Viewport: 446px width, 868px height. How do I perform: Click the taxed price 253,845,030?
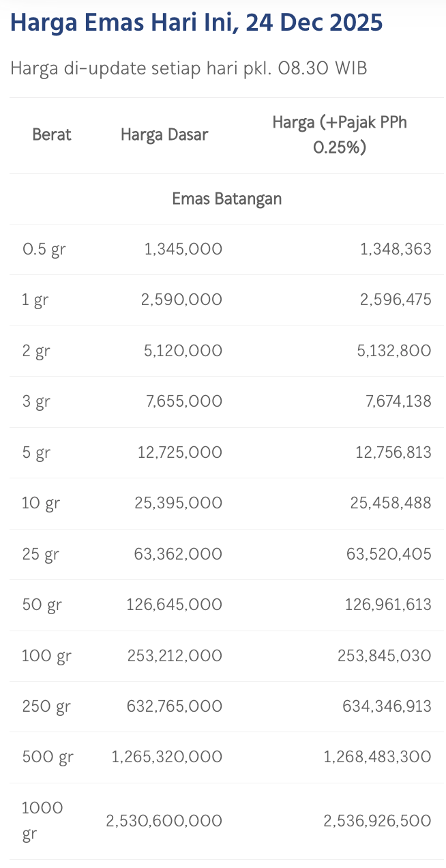(x=385, y=655)
